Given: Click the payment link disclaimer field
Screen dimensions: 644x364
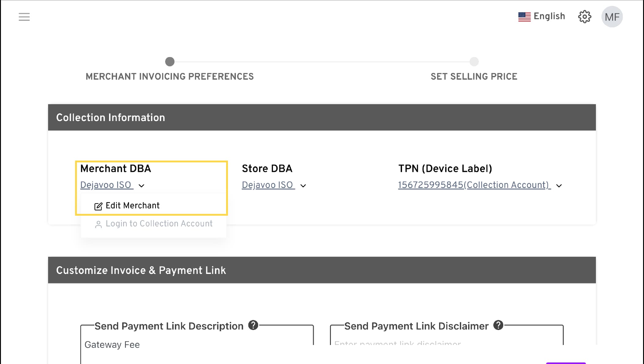Looking at the screenshot, I should tap(446, 343).
